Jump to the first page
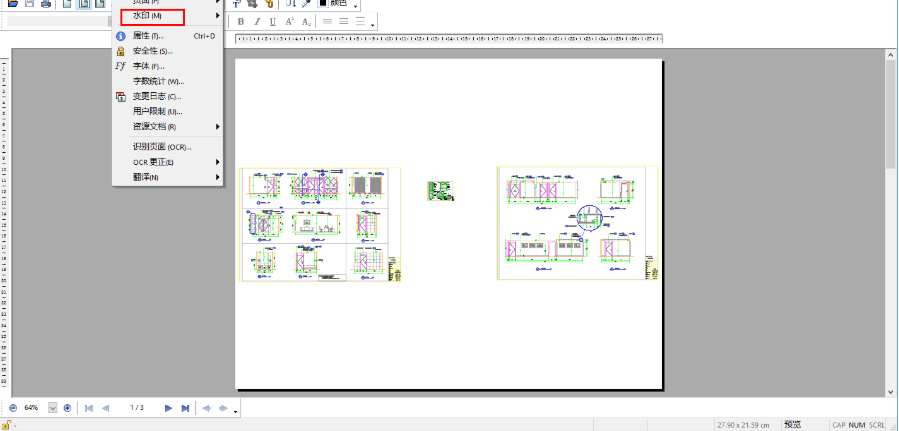 pos(88,408)
